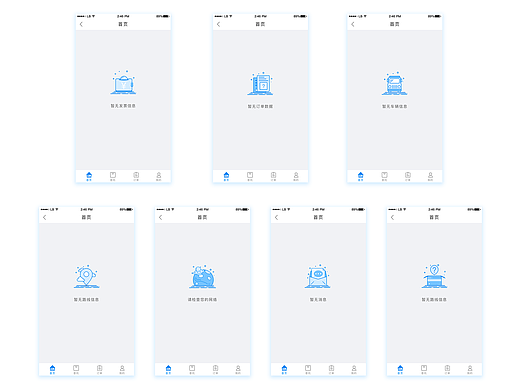
Task: Tap the map pin location illustration
Action: (x=86, y=276)
